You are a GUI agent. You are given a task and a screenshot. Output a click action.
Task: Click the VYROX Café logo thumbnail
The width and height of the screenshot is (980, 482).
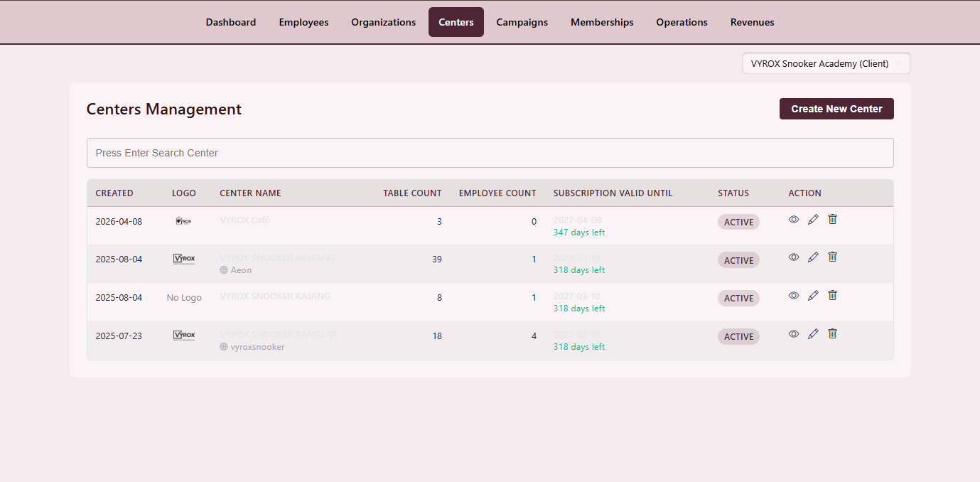click(x=183, y=221)
